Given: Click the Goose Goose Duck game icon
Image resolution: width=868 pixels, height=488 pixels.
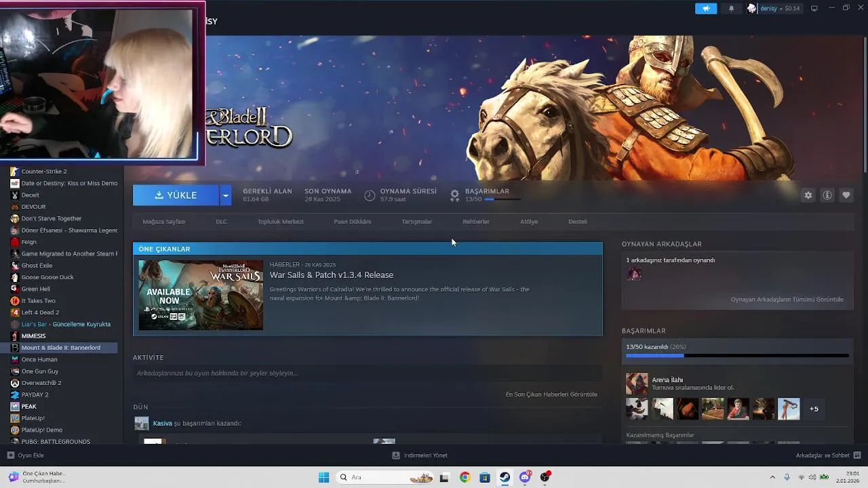Looking at the screenshot, I should click(x=15, y=277).
